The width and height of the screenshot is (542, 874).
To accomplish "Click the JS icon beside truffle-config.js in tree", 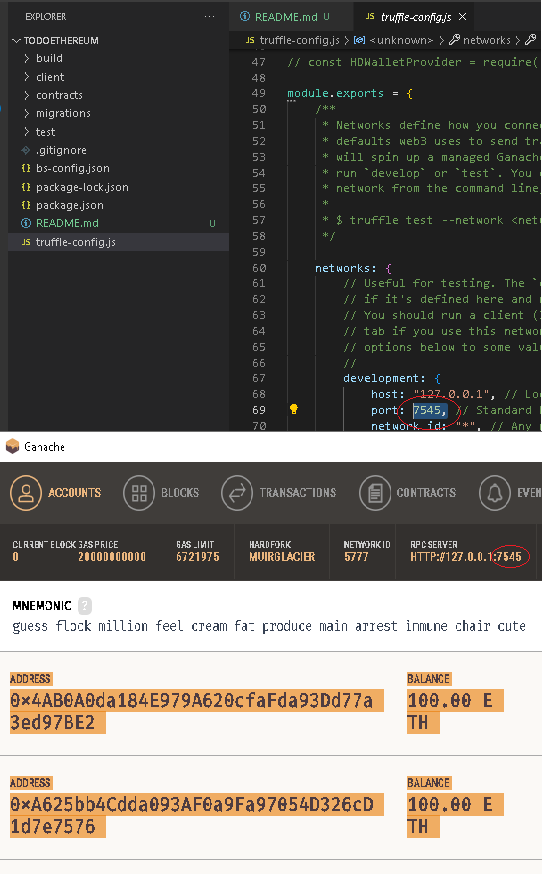I will [x=26, y=242].
